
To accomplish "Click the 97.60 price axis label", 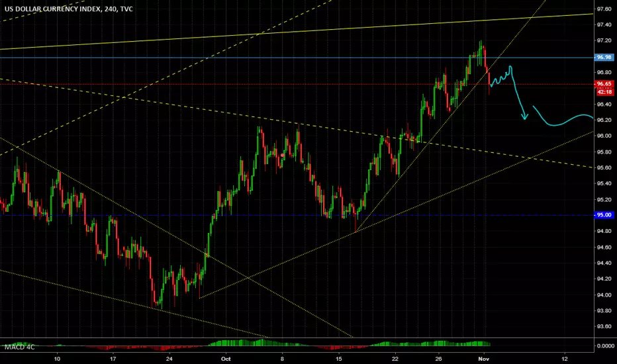I will coord(604,9).
